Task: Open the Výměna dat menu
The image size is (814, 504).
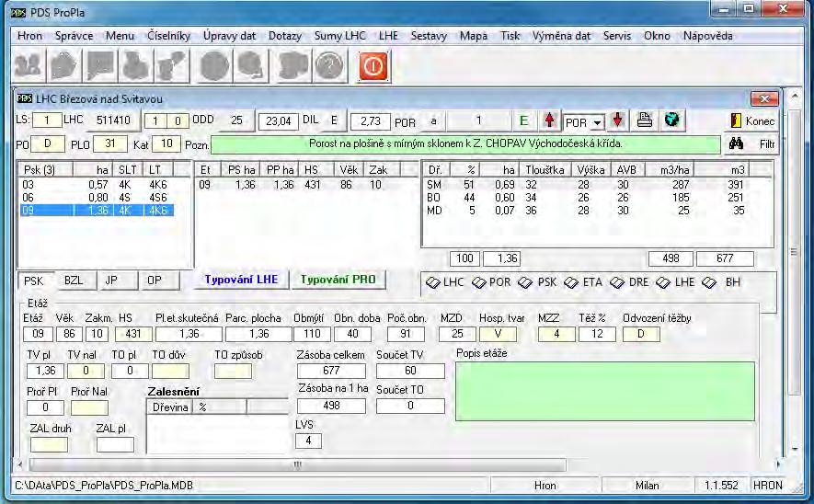Action: coord(561,36)
